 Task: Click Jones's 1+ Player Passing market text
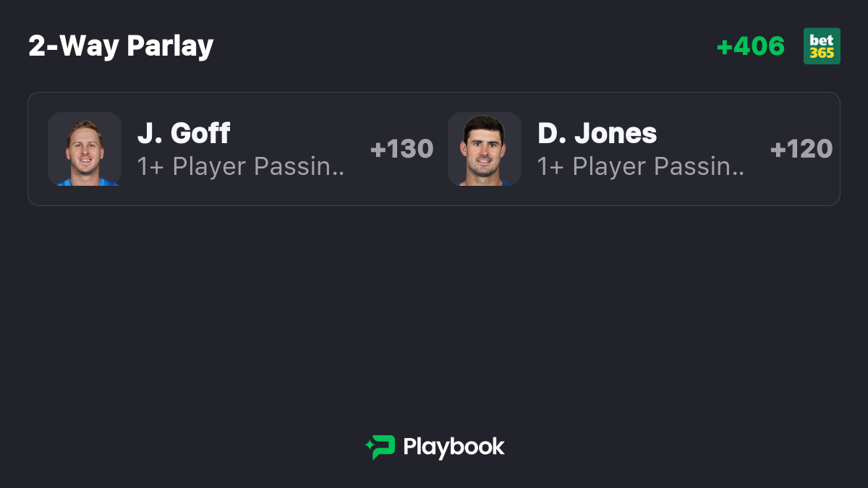point(641,167)
